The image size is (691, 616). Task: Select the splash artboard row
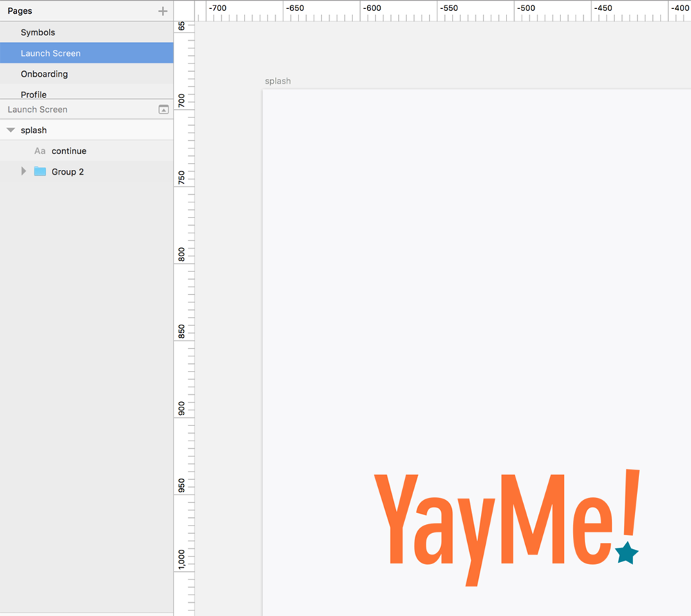87,130
